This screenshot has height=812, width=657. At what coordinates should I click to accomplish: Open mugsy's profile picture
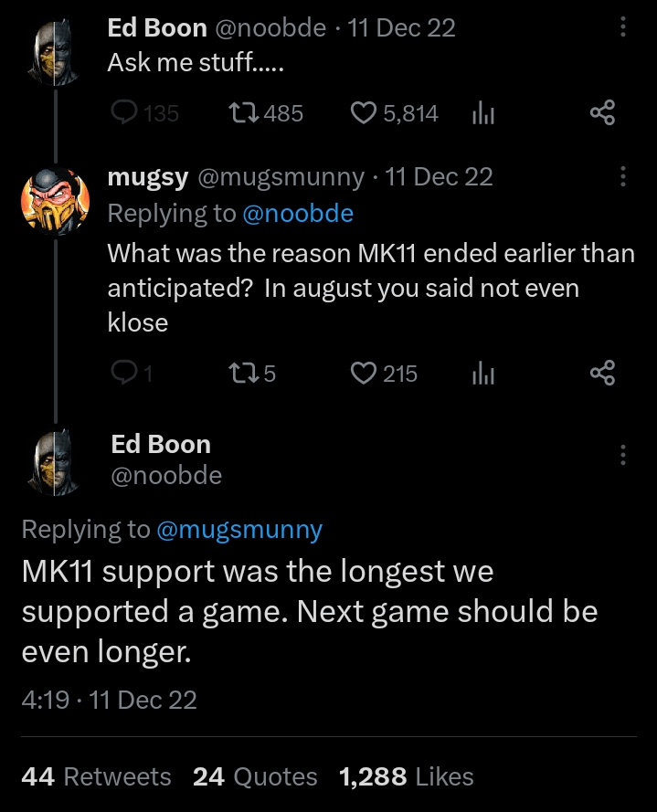coord(55,198)
